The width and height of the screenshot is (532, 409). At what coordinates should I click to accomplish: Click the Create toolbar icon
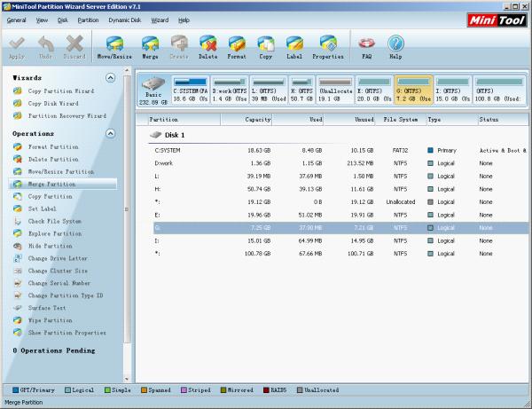coord(179,43)
